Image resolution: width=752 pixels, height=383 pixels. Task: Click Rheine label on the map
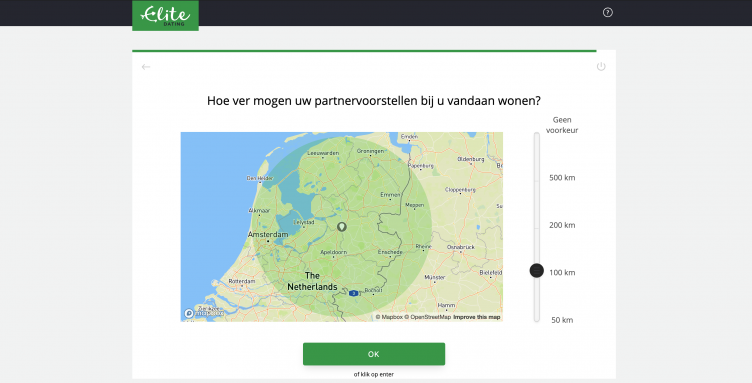[x=423, y=247]
